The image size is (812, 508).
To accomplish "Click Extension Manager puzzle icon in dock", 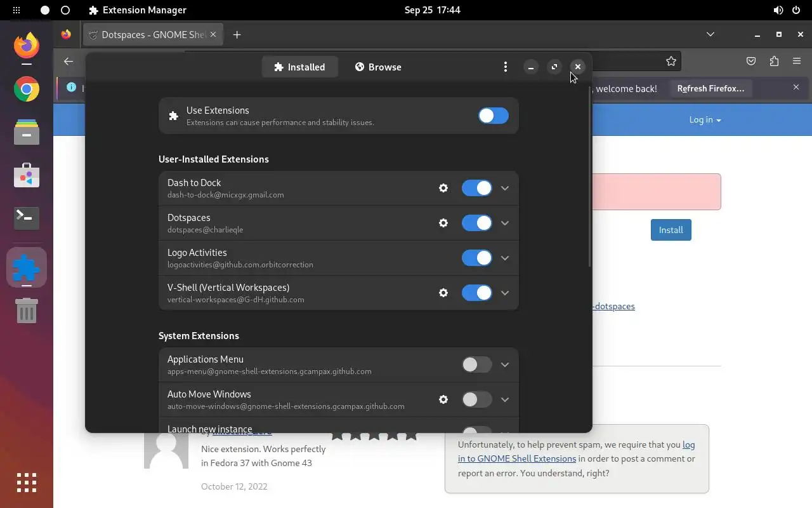I will coord(27,267).
